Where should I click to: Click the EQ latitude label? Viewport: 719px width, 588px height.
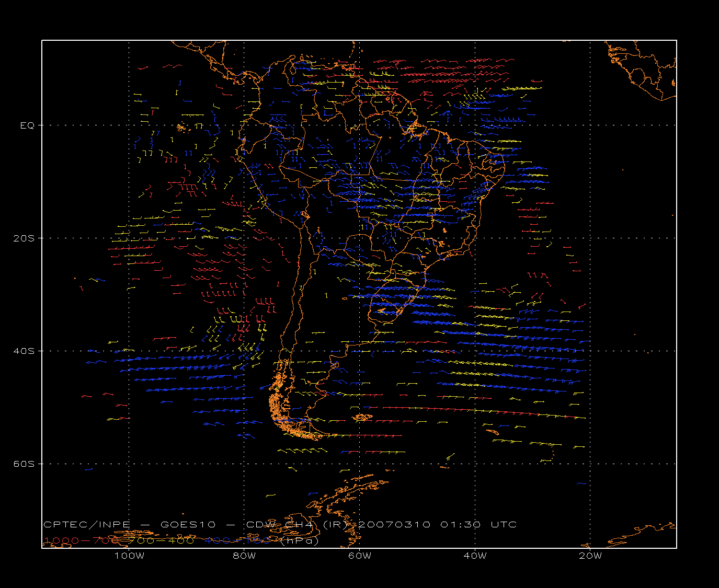click(27, 125)
